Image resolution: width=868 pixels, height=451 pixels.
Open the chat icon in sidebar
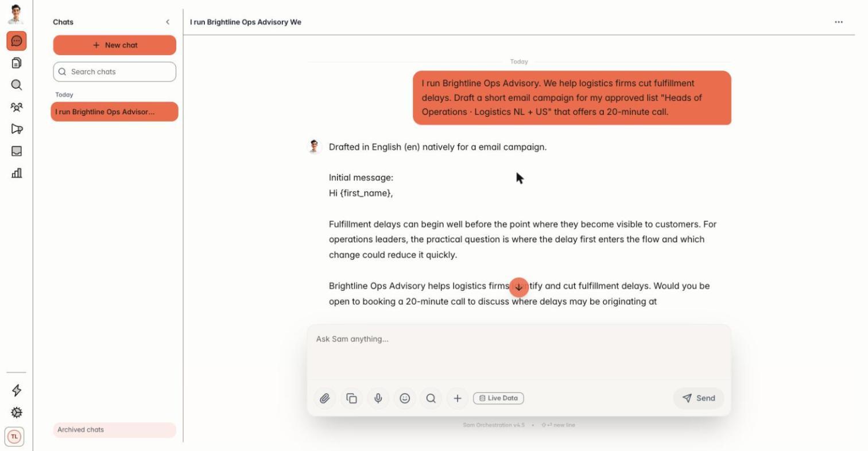[x=16, y=41]
